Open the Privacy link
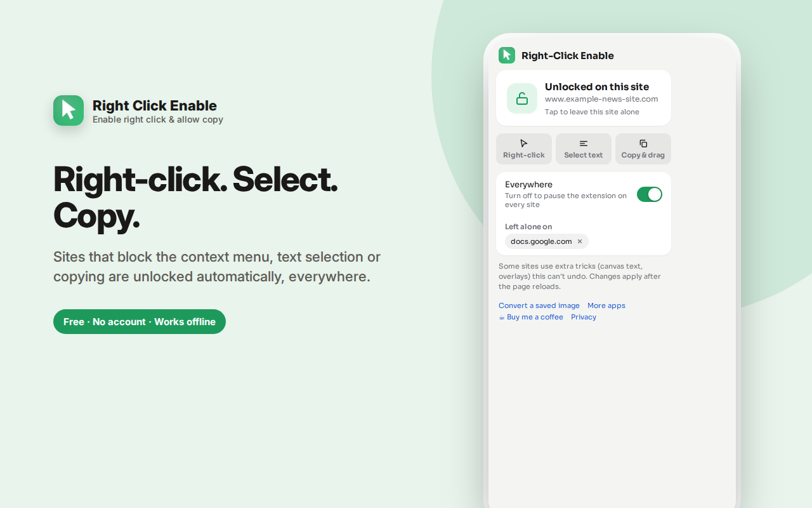The height and width of the screenshot is (508, 812). tap(584, 317)
